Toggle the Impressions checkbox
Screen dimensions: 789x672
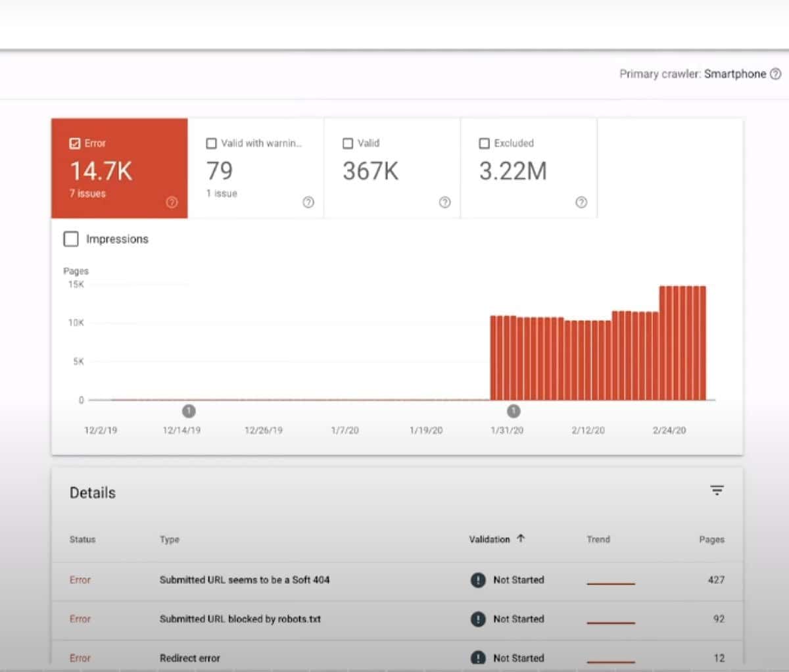(71, 239)
